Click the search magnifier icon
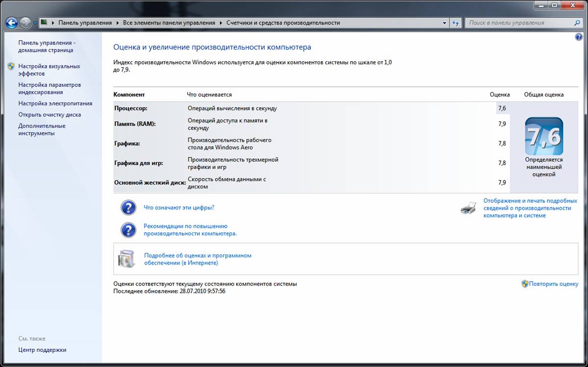Screen dimensions: 588x367 click(577, 23)
